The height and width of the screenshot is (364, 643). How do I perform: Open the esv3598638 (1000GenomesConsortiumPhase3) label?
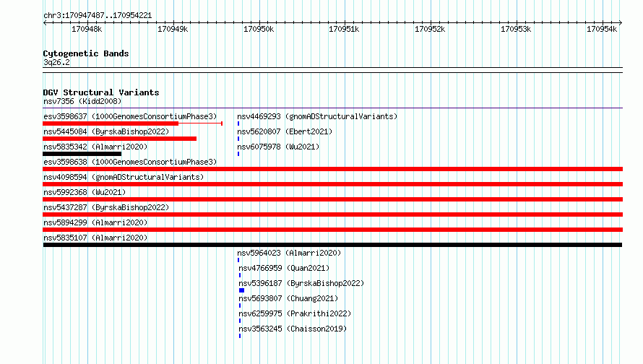point(130,162)
